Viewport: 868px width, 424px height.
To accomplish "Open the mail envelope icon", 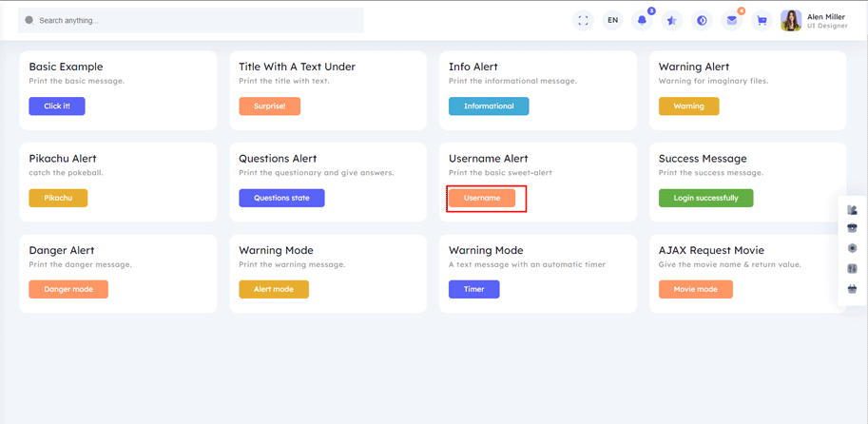I will [731, 20].
